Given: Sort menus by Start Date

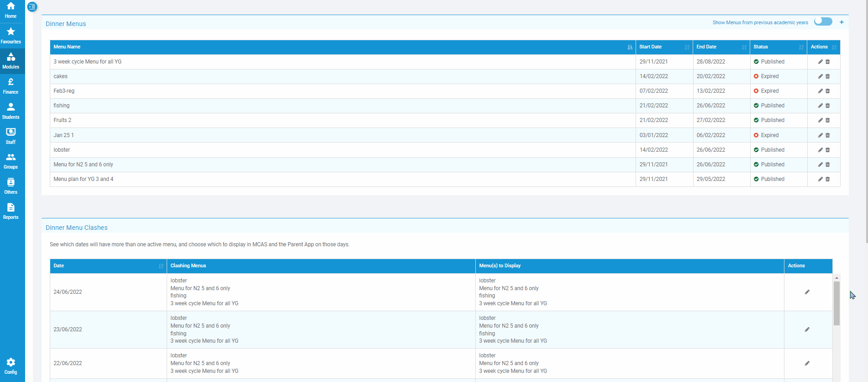Looking at the screenshot, I should click(687, 47).
